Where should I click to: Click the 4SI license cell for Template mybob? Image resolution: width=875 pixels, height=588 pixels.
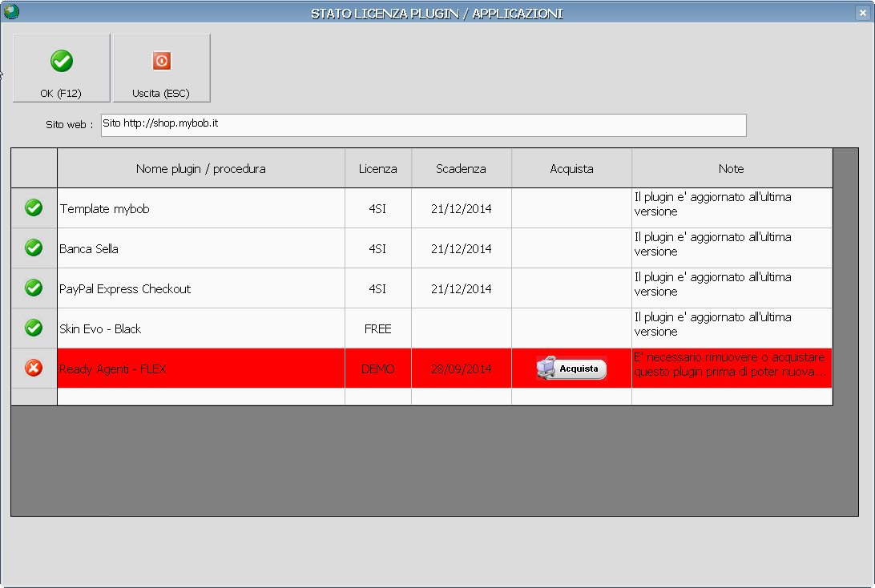point(377,208)
